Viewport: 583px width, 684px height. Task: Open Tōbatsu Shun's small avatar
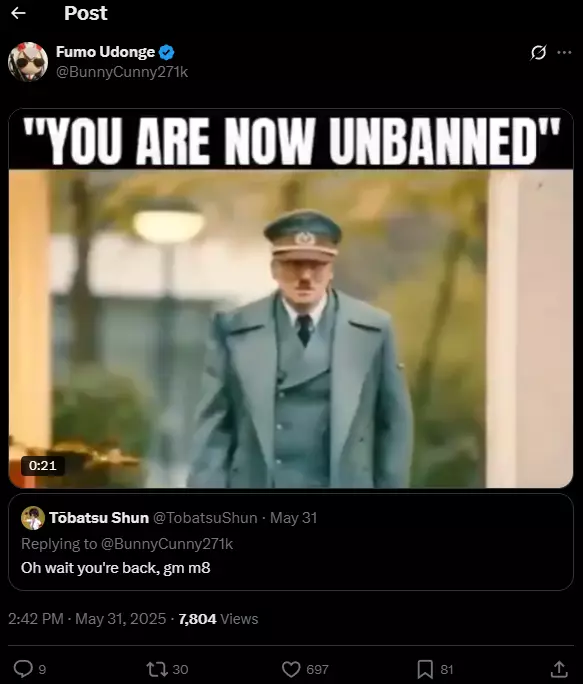[33, 518]
